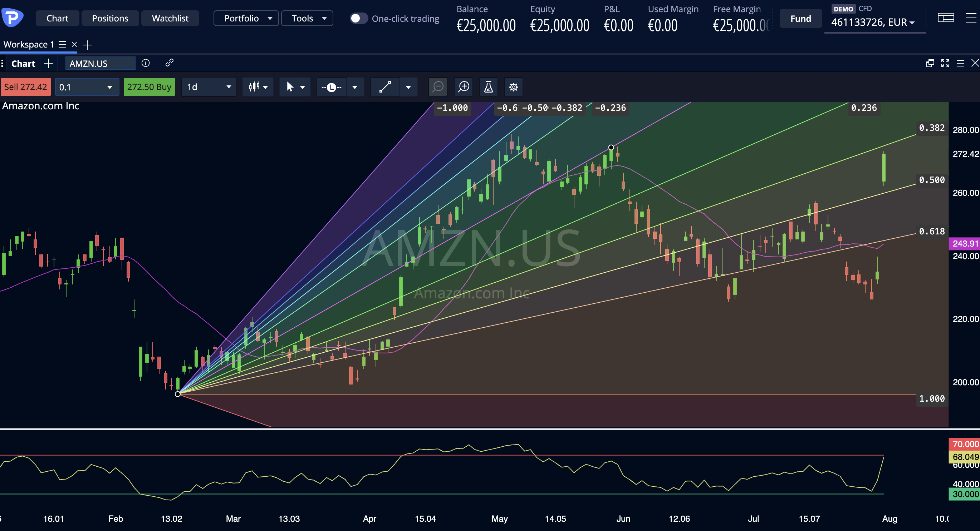The height and width of the screenshot is (531, 980).
Task: Open chart settings gear
Action: tap(513, 87)
